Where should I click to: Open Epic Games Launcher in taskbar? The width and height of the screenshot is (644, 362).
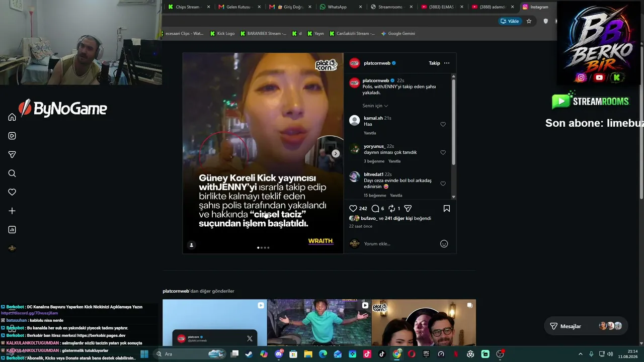point(426,354)
